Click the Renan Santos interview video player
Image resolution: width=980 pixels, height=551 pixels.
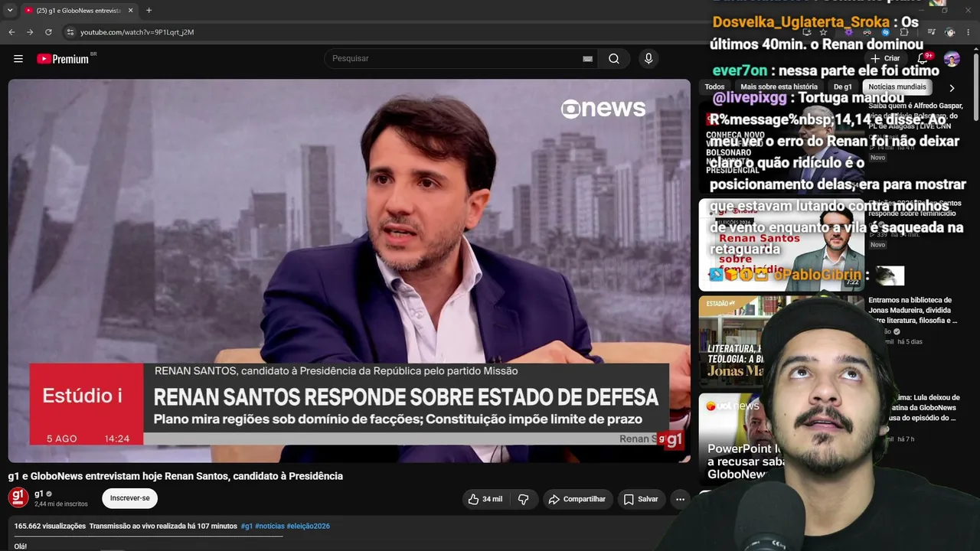click(x=349, y=271)
